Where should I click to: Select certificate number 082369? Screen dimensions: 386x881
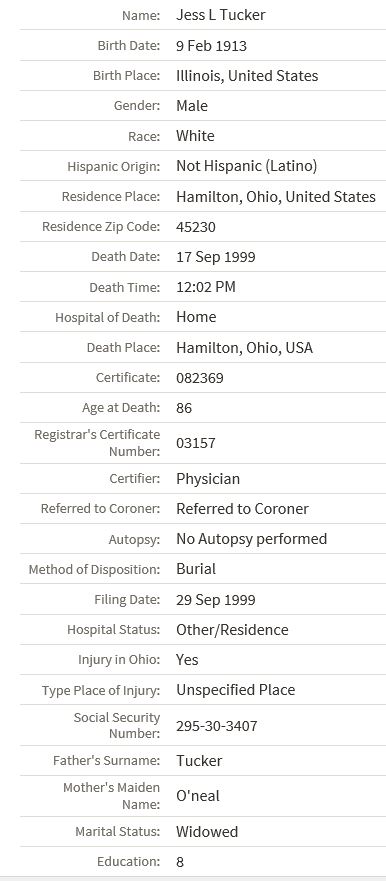click(x=200, y=378)
